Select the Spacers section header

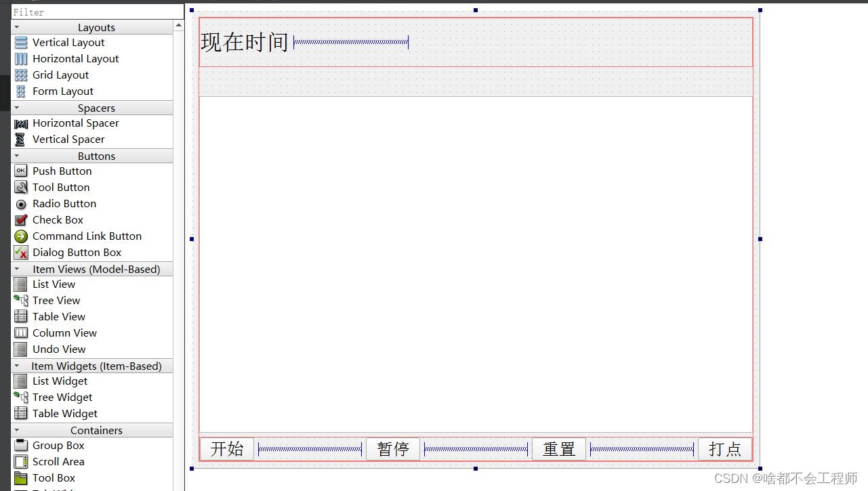96,107
